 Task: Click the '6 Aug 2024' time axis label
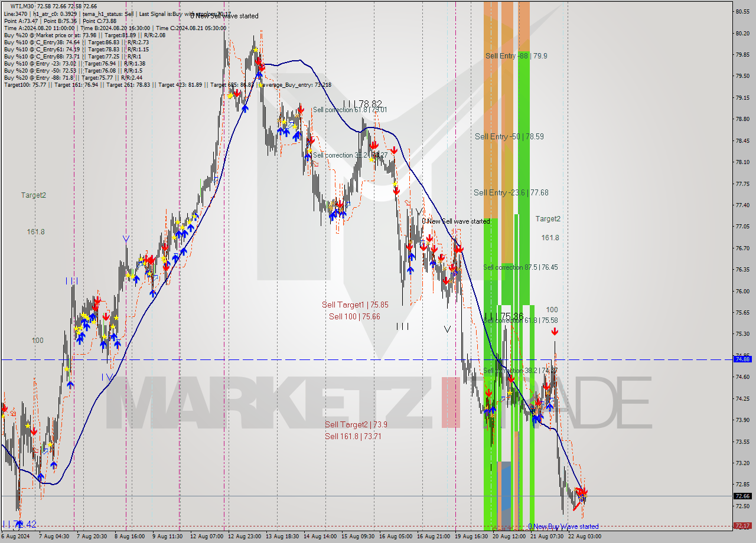pos(16,537)
